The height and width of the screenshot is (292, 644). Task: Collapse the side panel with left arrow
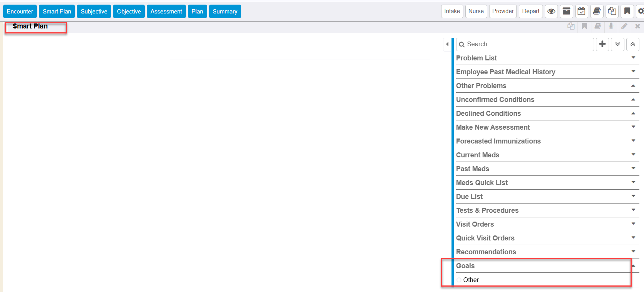pyautogui.click(x=447, y=44)
